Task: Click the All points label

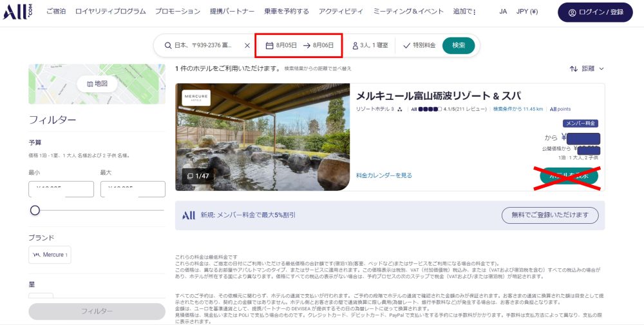Action: [x=560, y=109]
